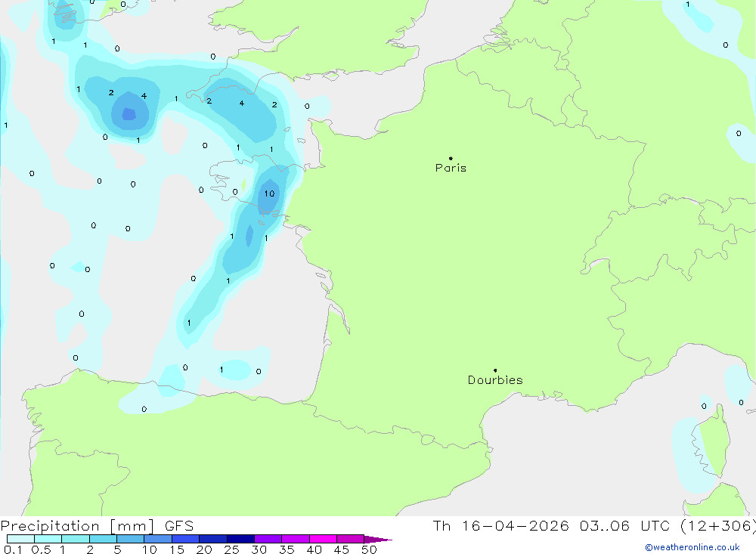Pick the 1–2 mm legend swatch

pyautogui.click(x=75, y=539)
